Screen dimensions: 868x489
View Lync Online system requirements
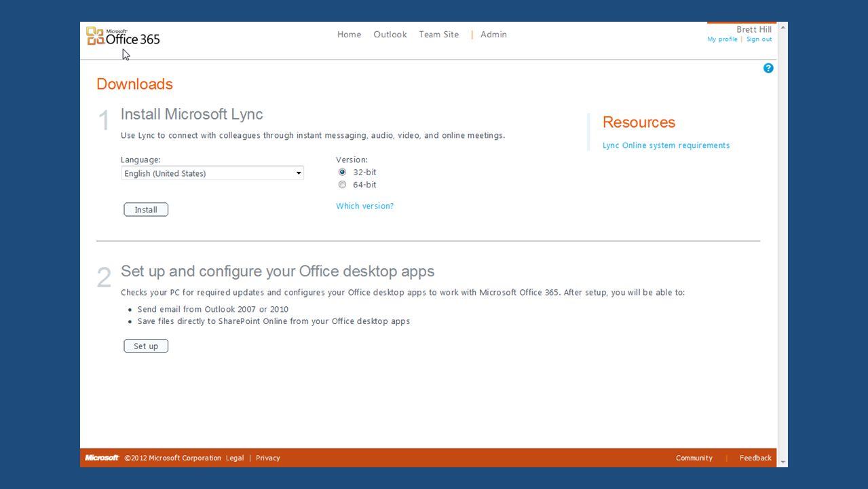click(666, 145)
